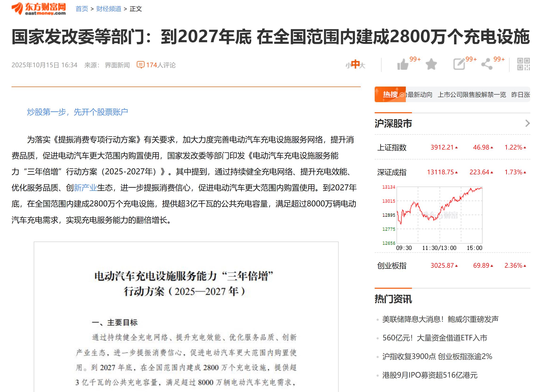Viewport: 544px width, 392px height.
Task: Open the 创业板指 row
Action: (x=392, y=266)
